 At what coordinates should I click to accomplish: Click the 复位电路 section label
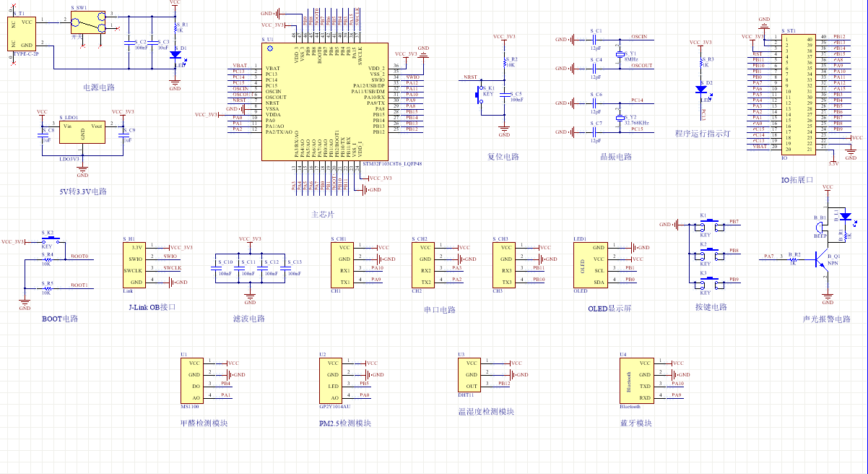(x=503, y=156)
